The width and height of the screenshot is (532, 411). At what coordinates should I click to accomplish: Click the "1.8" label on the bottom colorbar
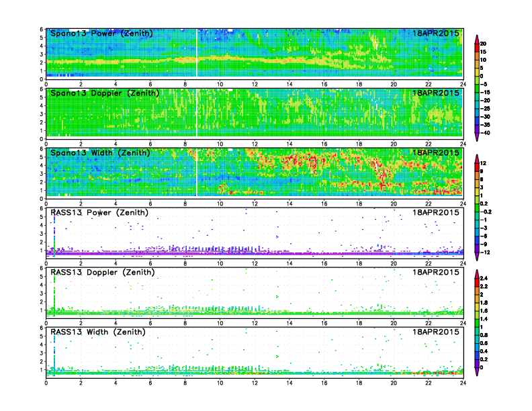(x=484, y=302)
